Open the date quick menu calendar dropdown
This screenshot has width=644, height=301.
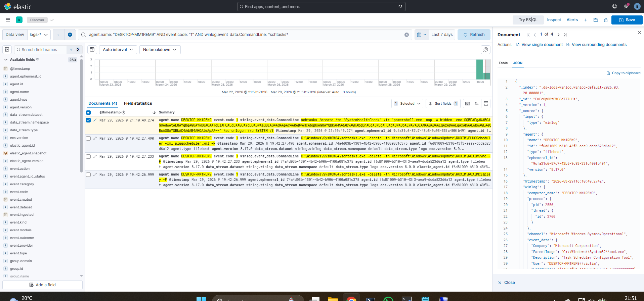(422, 35)
